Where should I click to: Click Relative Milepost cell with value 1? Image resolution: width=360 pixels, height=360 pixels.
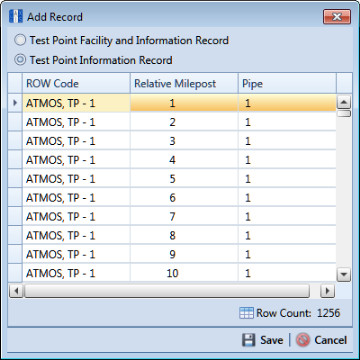point(184,103)
